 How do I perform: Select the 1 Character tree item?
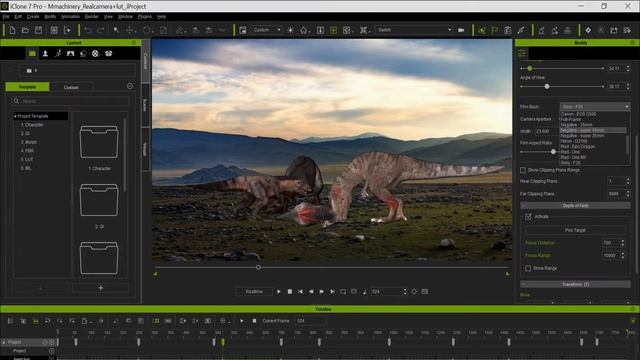pos(32,125)
